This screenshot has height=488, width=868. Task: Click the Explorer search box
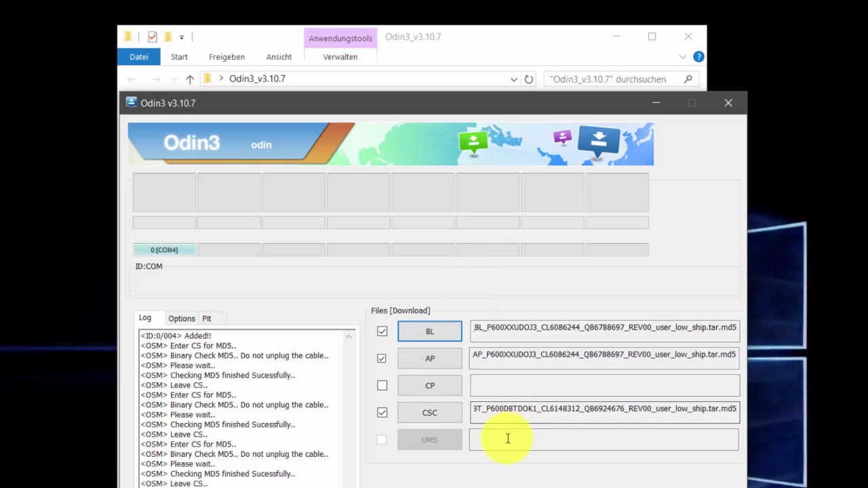tap(621, 79)
